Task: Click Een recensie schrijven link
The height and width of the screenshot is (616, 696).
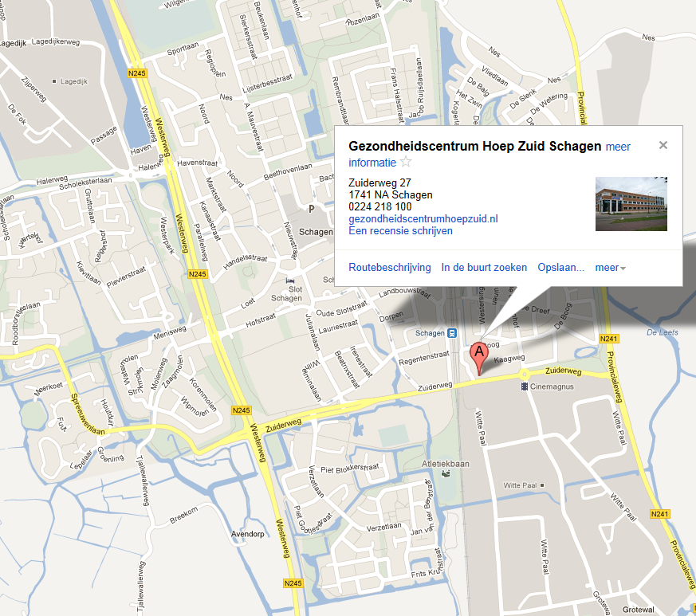Action: point(400,231)
